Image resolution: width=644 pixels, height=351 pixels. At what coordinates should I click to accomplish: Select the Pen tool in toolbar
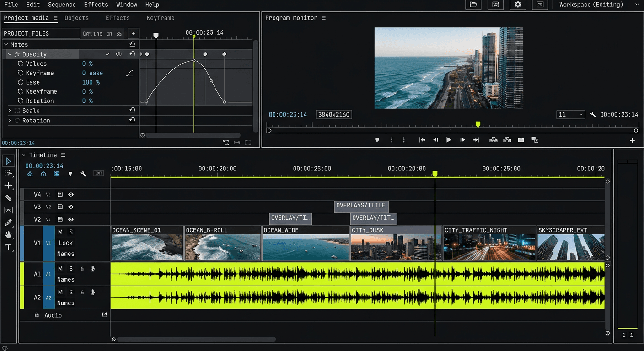click(8, 223)
